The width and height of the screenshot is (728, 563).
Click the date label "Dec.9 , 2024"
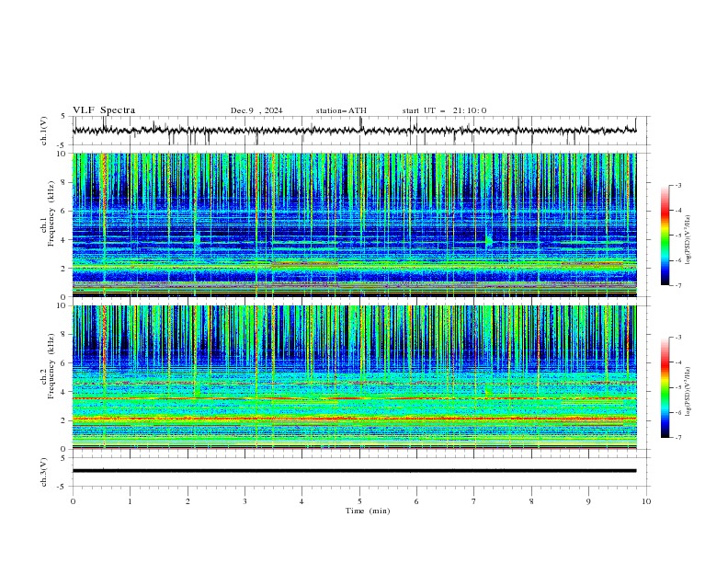tap(256, 110)
